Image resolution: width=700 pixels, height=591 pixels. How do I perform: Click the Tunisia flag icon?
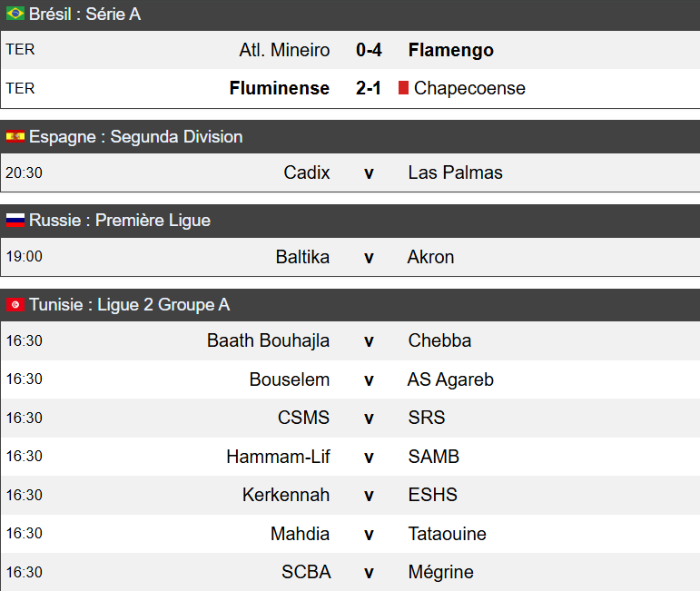click(x=15, y=305)
